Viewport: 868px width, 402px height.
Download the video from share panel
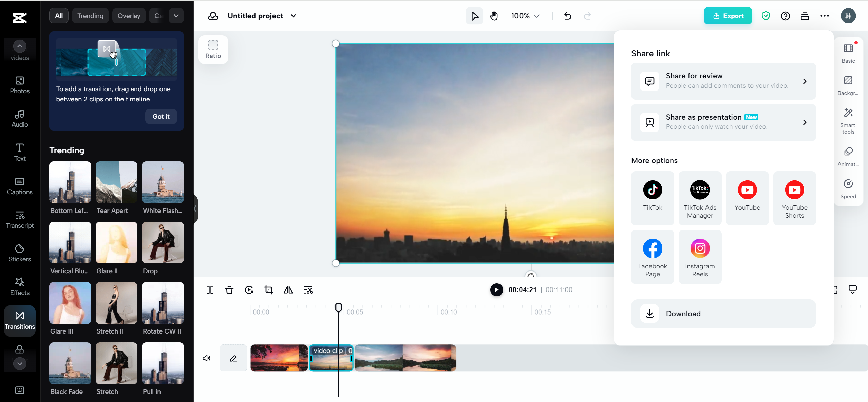click(723, 314)
